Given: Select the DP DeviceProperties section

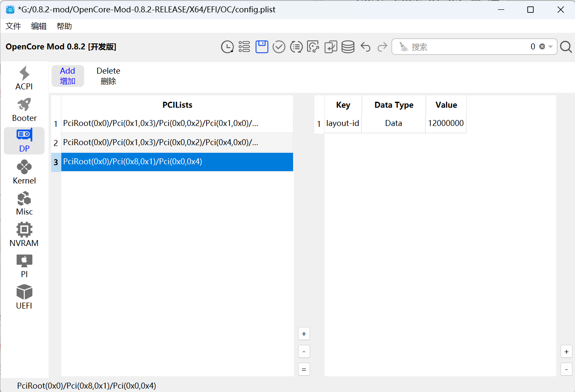Looking at the screenshot, I should coord(24,141).
